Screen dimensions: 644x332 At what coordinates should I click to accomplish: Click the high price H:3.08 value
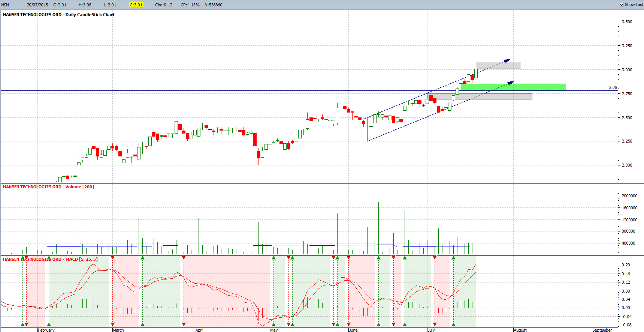tap(85, 5)
